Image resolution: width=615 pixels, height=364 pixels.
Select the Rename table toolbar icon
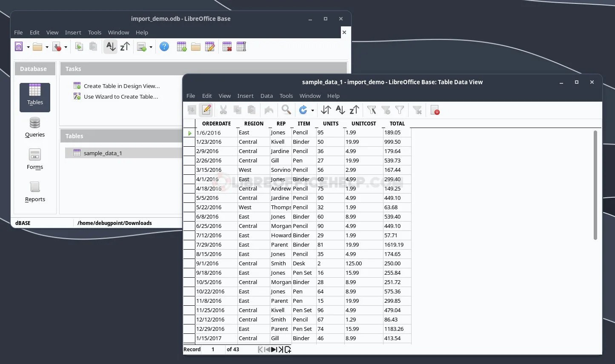coord(241,47)
